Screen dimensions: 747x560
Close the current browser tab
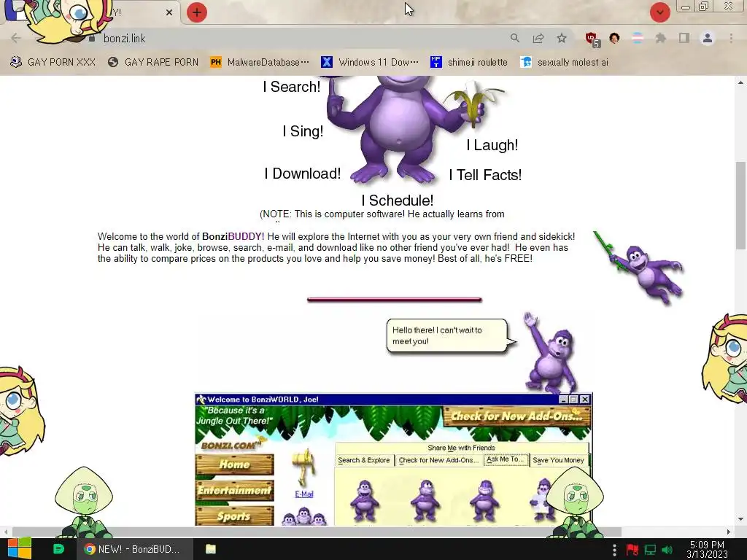(169, 12)
